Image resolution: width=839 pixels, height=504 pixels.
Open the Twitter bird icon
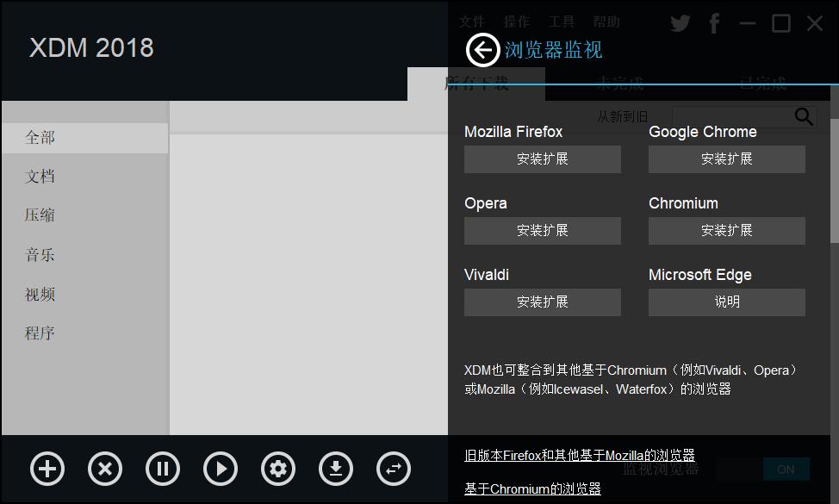pos(681,23)
